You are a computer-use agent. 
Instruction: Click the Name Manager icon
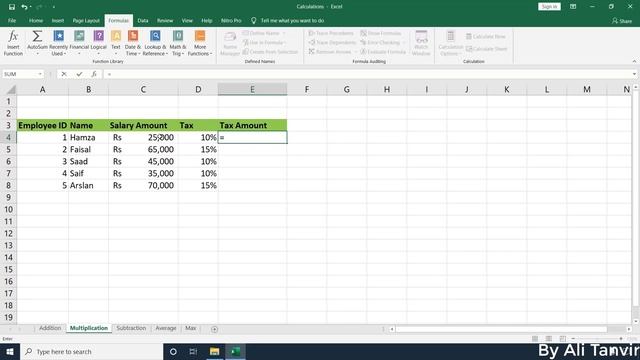230,43
